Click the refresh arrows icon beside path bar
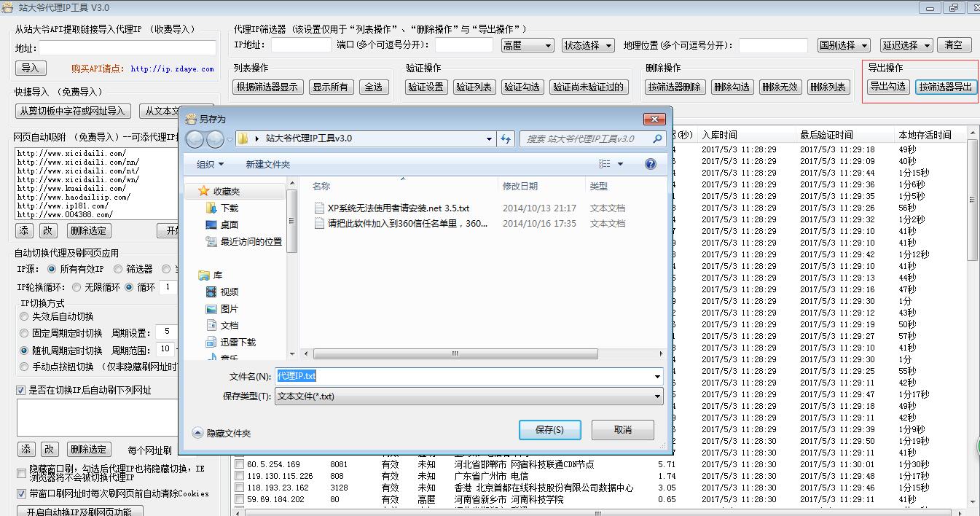This screenshot has width=980, height=516. coord(506,138)
